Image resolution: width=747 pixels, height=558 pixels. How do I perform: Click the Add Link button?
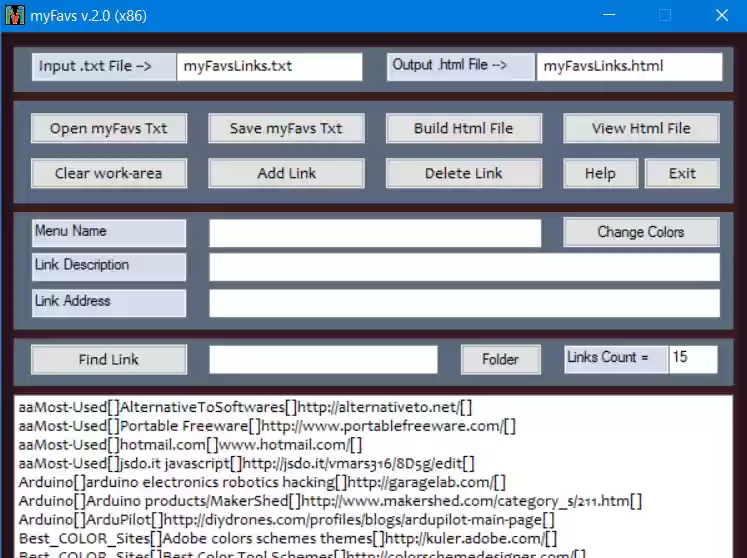[x=286, y=173]
